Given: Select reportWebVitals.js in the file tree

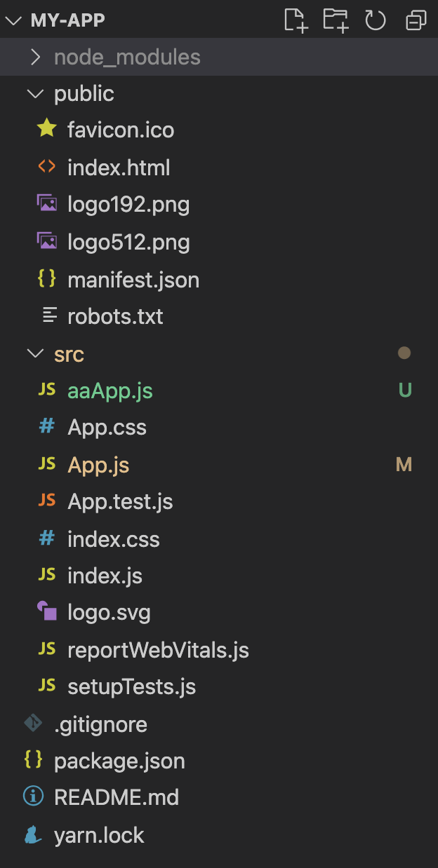Looking at the screenshot, I should [158, 650].
